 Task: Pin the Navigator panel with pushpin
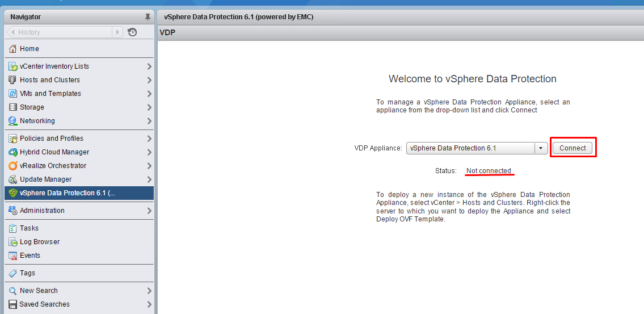coord(148,17)
